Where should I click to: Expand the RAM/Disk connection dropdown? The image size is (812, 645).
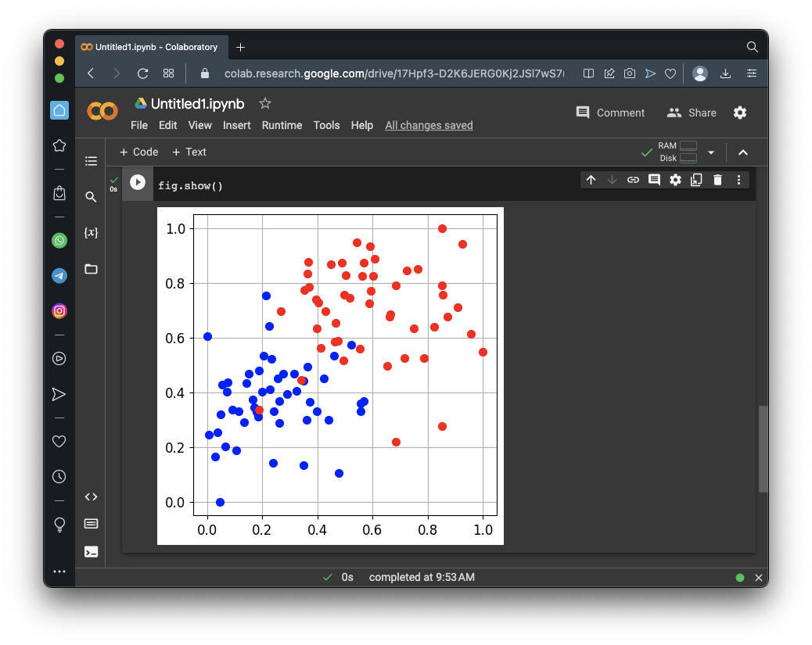click(x=711, y=152)
